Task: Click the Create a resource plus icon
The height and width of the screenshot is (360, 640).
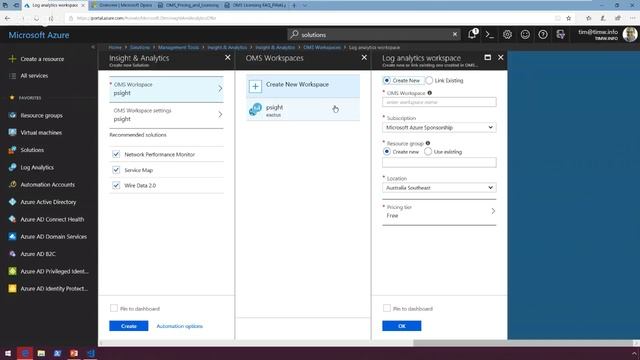Action: coord(12,59)
